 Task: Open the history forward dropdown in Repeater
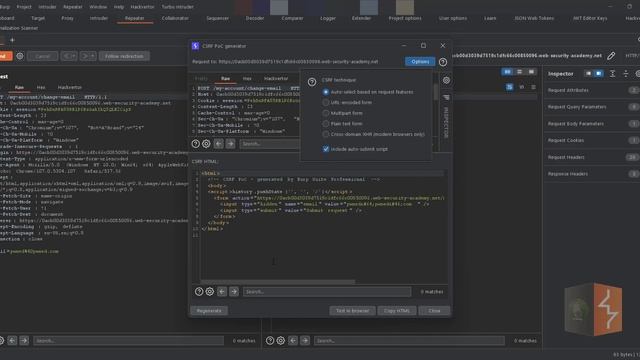click(x=88, y=56)
